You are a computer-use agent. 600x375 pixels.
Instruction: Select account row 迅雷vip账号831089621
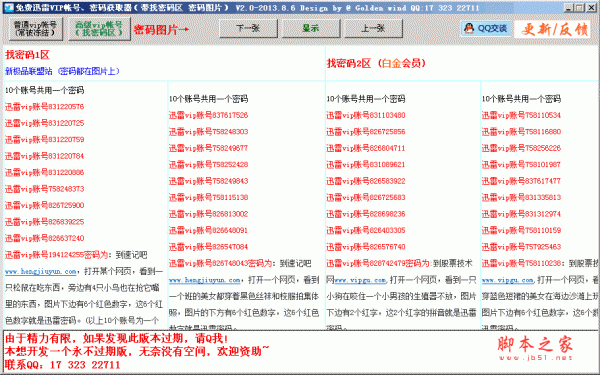click(x=366, y=165)
